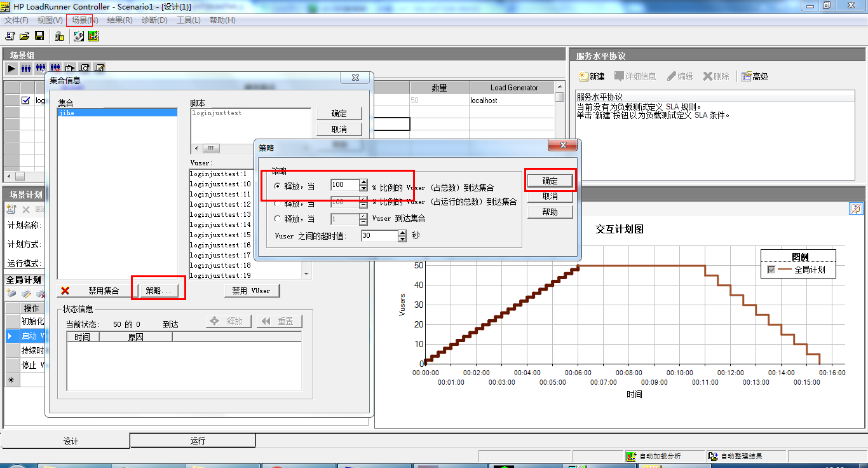Click the 新建 SLA icon

point(583,76)
